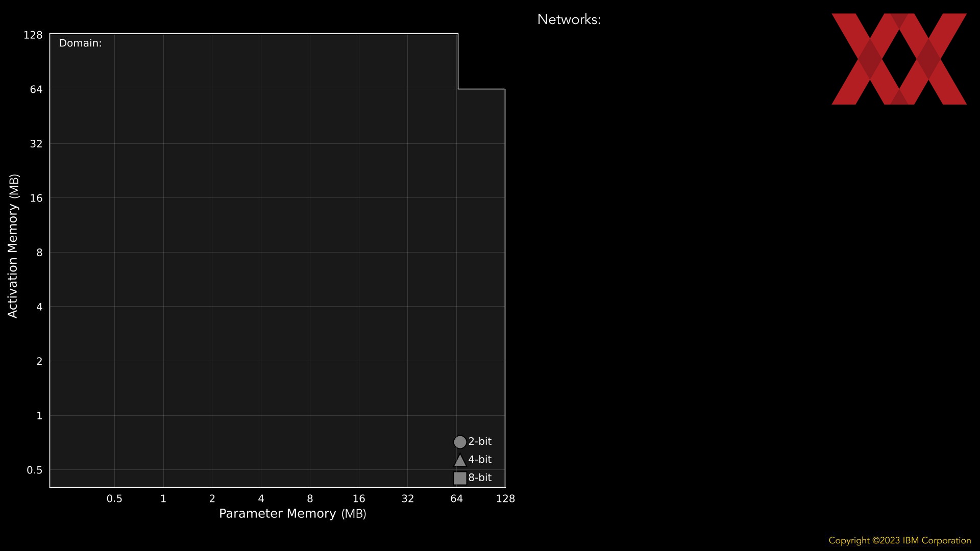Click tick label 128 on Activation Memory axis

click(x=33, y=35)
